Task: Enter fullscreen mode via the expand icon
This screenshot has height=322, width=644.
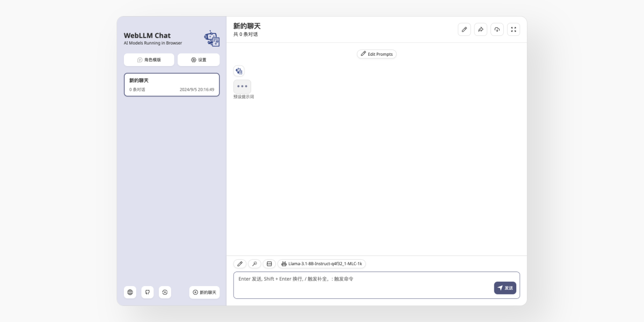Action: click(x=513, y=30)
